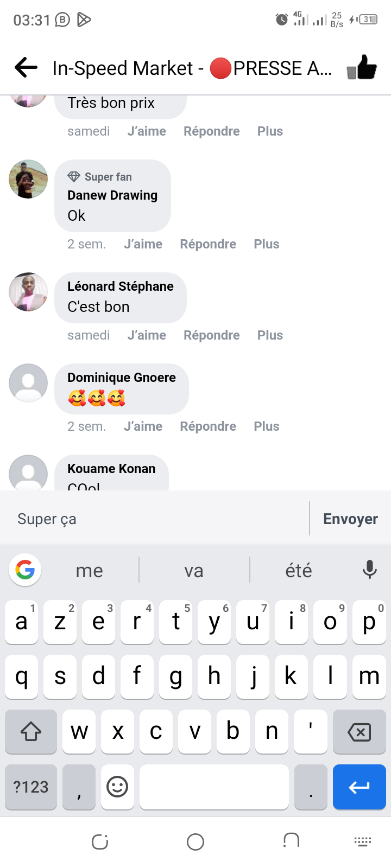Select the "été" keyboard suggestion
Screen dimensions: 391x868
click(x=299, y=571)
